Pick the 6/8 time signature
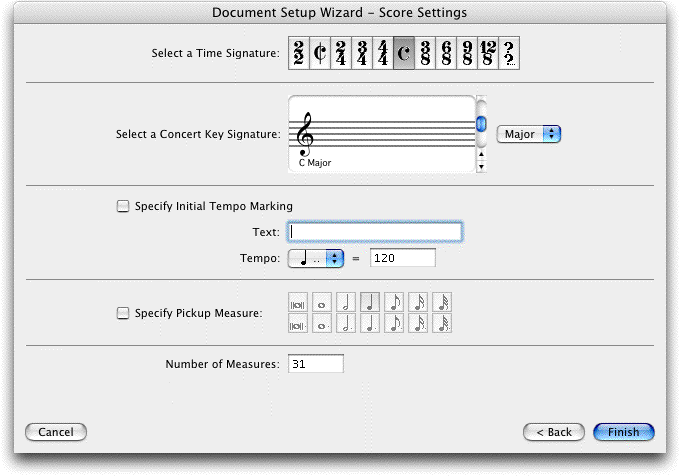Screen dimensions: 680x476 click(x=446, y=53)
